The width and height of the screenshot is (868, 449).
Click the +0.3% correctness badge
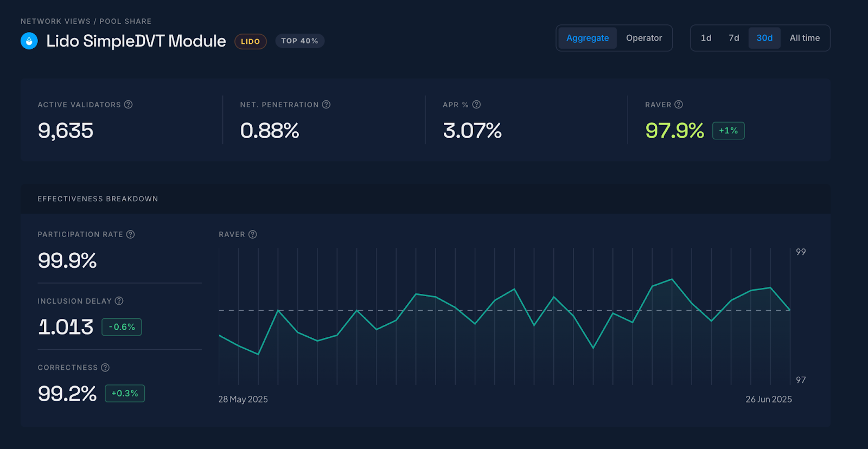[x=125, y=394]
